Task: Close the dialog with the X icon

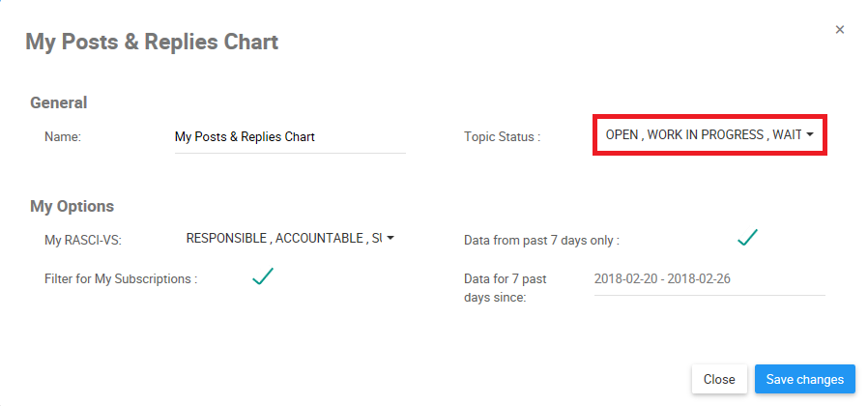Action: tap(840, 30)
